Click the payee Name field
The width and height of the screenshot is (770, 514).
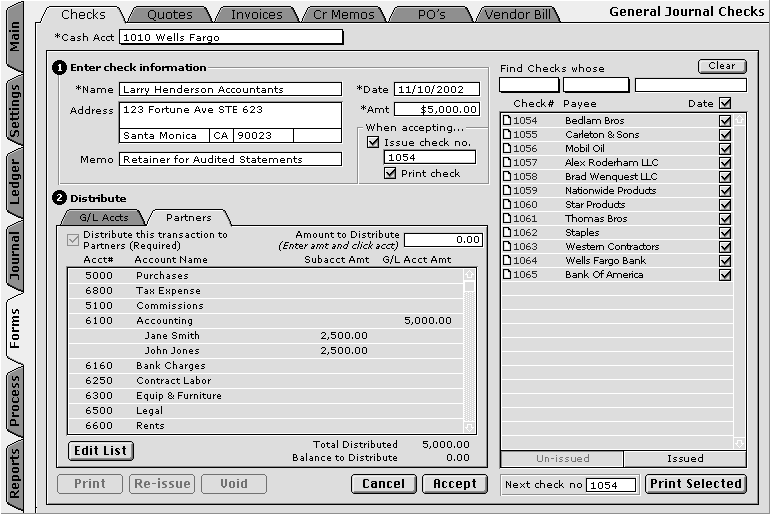click(230, 89)
